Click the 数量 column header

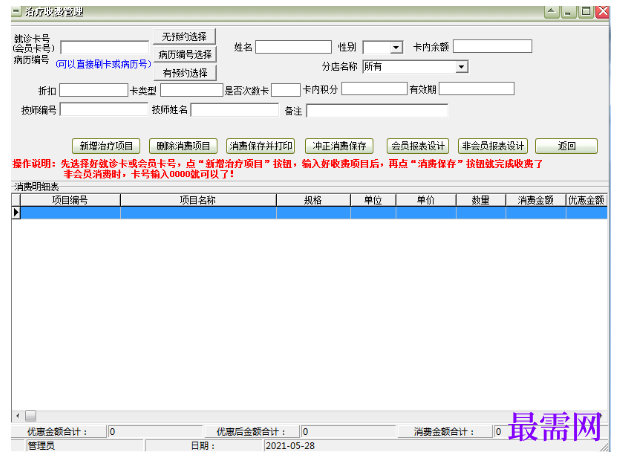click(481, 200)
